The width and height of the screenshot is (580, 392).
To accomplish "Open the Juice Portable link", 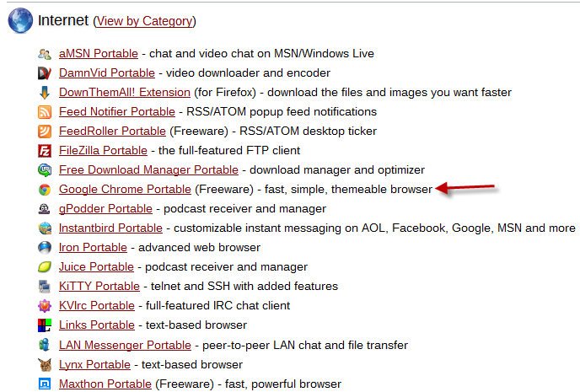I will click(96, 266).
